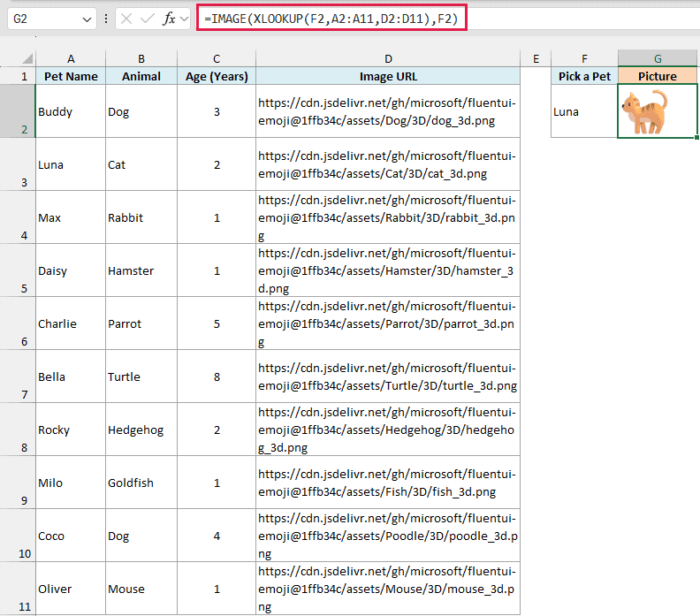The height and width of the screenshot is (616, 700).
Task: Click the Select All corner triangle
Action: 27,58
